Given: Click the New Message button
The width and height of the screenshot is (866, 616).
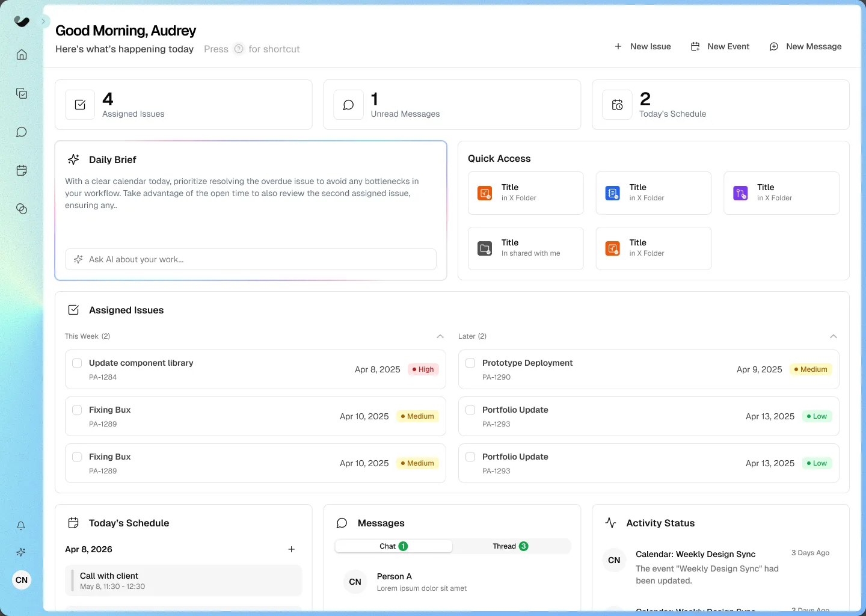Looking at the screenshot, I should click(x=806, y=46).
